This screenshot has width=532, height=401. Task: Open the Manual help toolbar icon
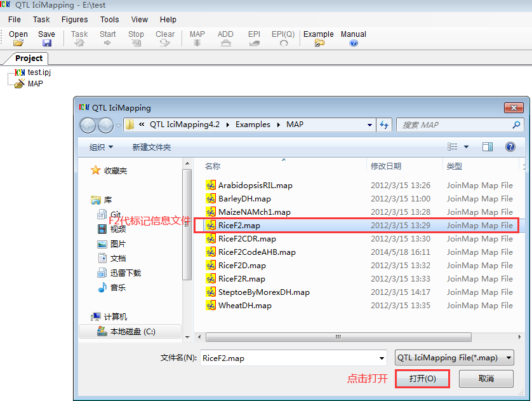pyautogui.click(x=354, y=38)
